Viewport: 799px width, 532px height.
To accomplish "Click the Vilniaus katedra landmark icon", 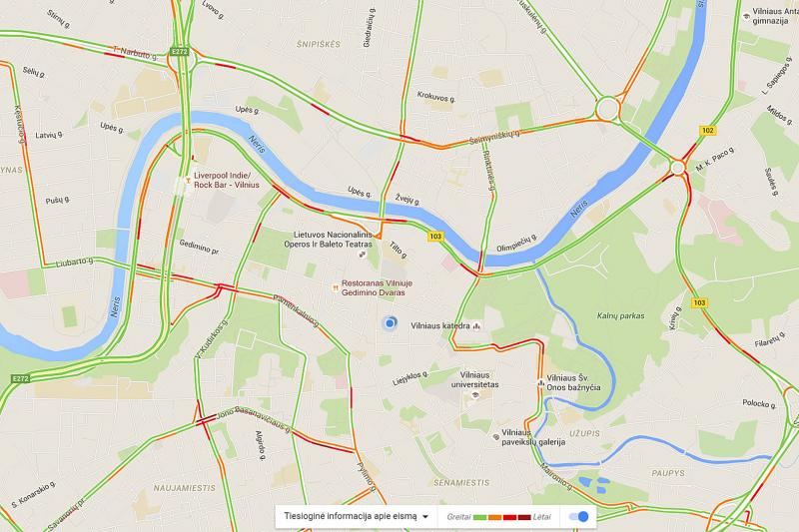I will pyautogui.click(x=477, y=325).
